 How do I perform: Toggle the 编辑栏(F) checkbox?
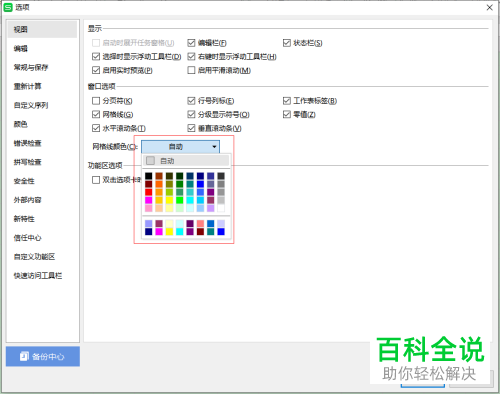tap(191, 43)
